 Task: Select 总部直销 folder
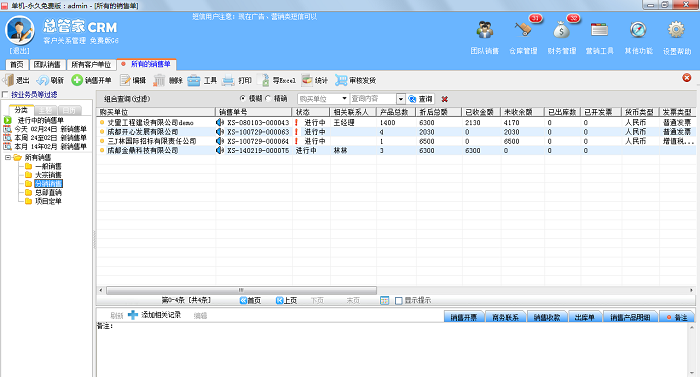[x=43, y=193]
